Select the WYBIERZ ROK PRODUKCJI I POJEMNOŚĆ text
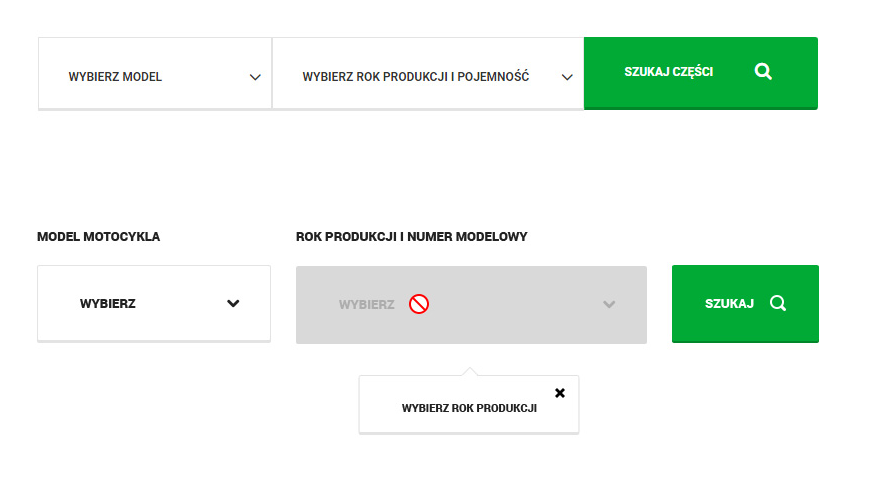Image resolution: width=869 pixels, height=477 pixels. [415, 77]
